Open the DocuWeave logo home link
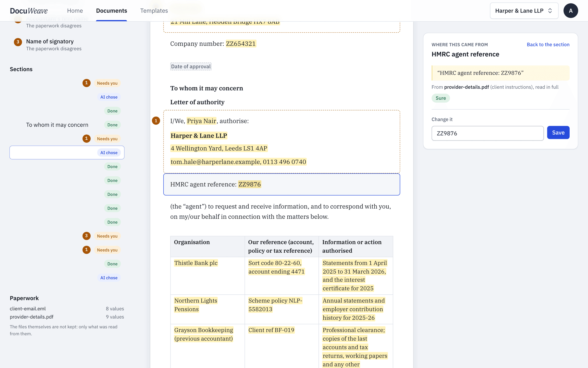The image size is (588, 368). coord(29,11)
